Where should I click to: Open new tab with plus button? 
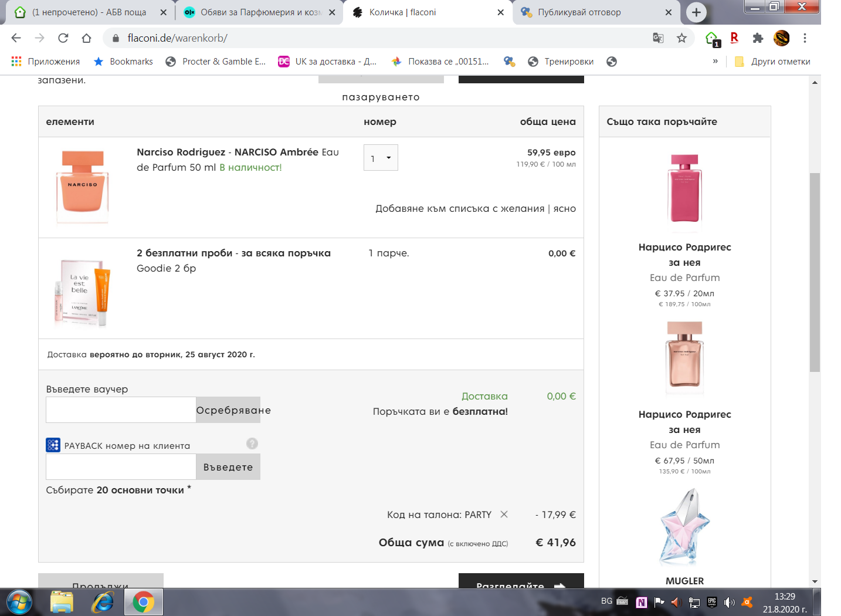click(696, 12)
